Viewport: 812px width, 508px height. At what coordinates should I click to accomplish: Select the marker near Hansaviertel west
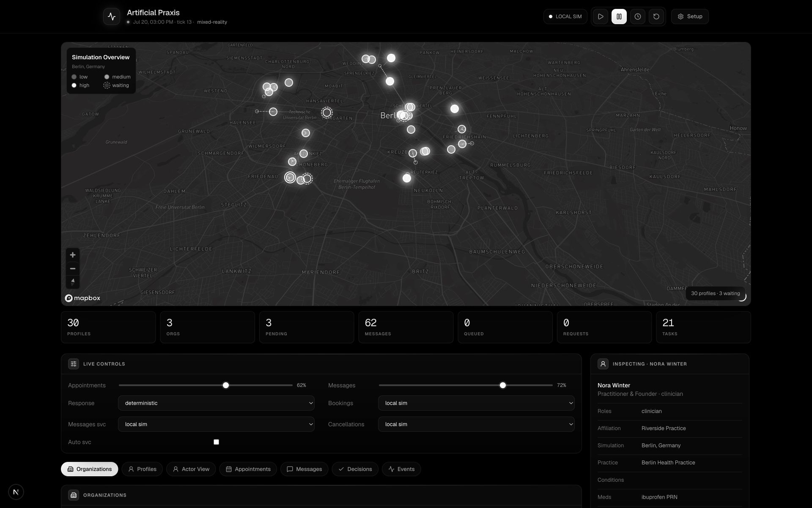point(273,112)
